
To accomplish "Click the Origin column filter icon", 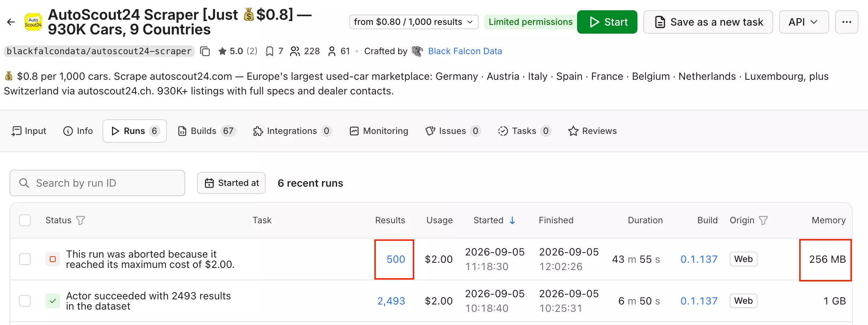I will click(763, 220).
